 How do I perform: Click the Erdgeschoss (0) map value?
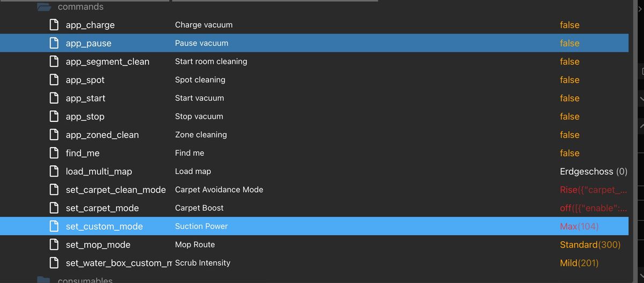(594, 171)
